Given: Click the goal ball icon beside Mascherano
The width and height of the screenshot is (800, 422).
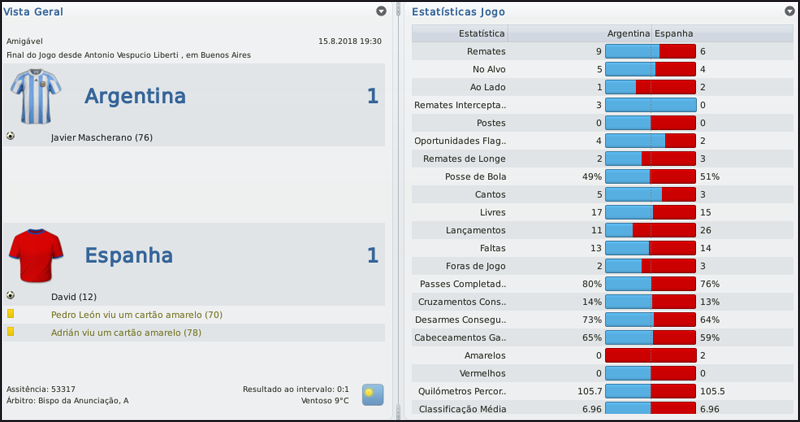Looking at the screenshot, I should pos(11,136).
